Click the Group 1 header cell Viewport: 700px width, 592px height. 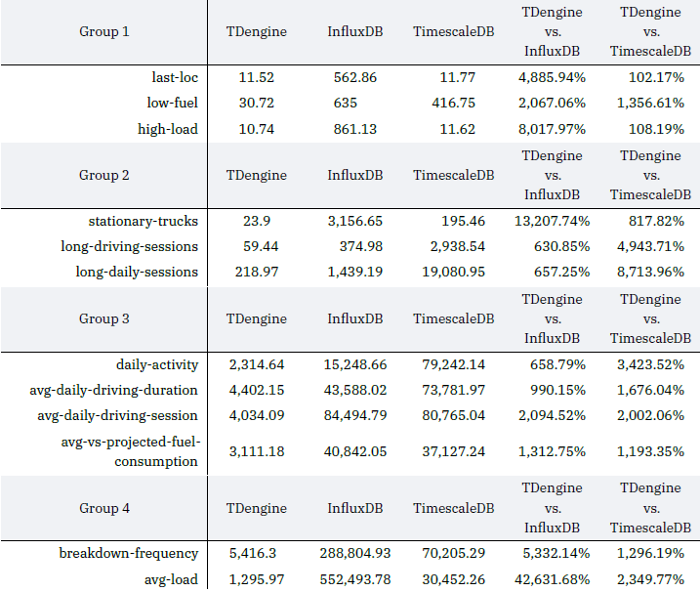tap(103, 32)
